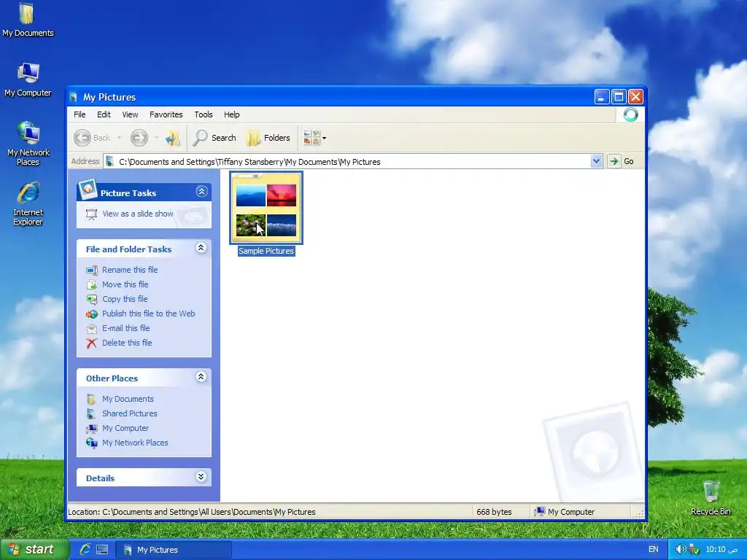This screenshot has height=560, width=747.
Task: Select the Internet Explorer desktop icon
Action: [x=28, y=203]
